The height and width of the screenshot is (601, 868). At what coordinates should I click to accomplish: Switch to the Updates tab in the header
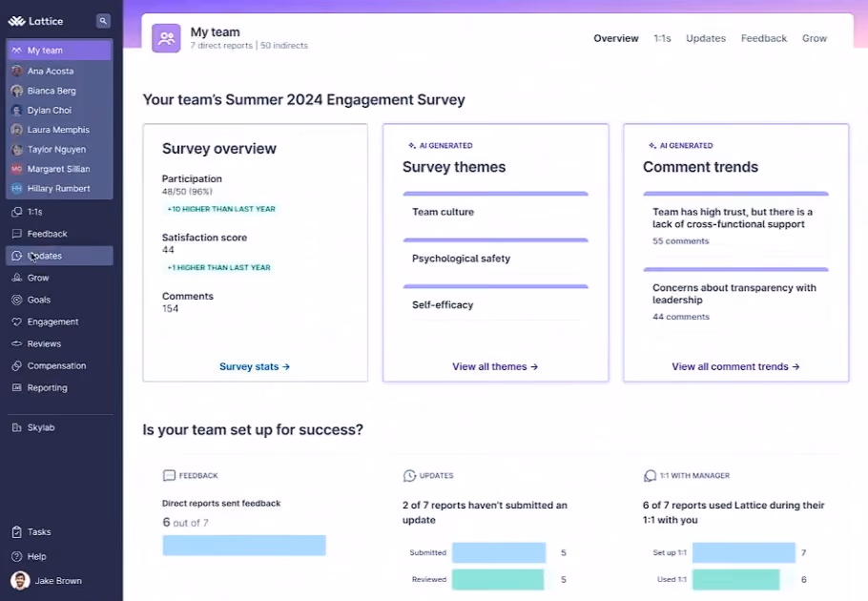click(x=706, y=38)
